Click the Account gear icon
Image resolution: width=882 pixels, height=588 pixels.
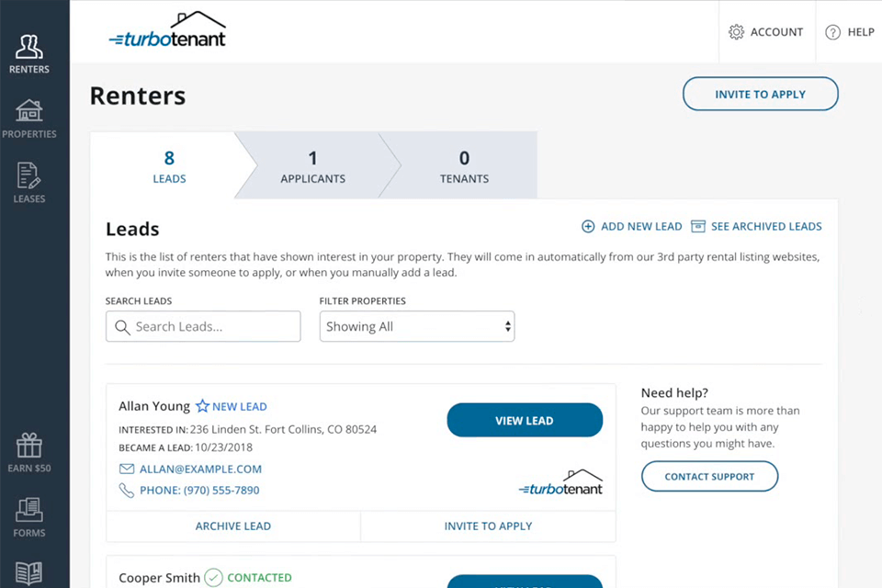coord(736,32)
